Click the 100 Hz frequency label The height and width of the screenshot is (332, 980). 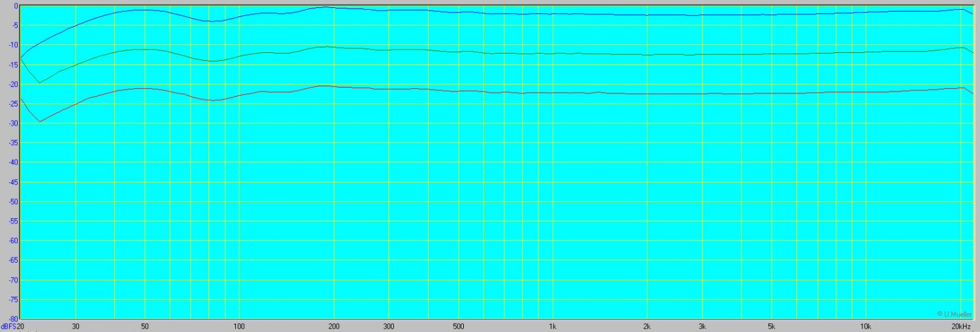coord(239,325)
